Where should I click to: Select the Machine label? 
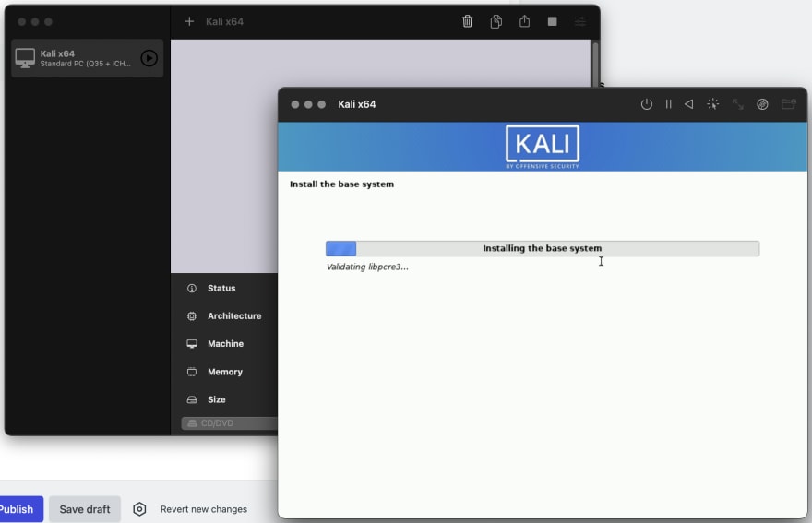point(225,344)
